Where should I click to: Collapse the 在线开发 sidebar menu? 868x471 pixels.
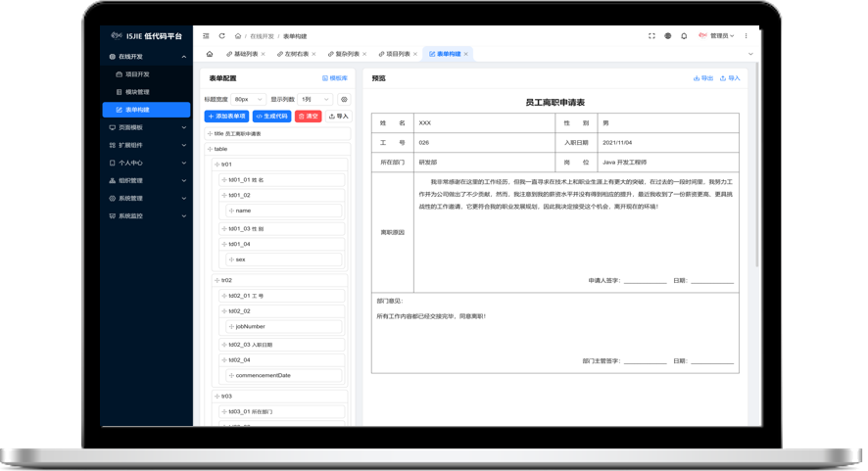[x=184, y=57]
